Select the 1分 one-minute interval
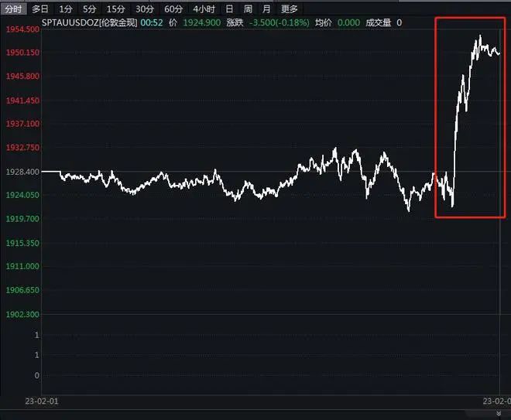The height and width of the screenshot is (420, 511). pyautogui.click(x=66, y=9)
